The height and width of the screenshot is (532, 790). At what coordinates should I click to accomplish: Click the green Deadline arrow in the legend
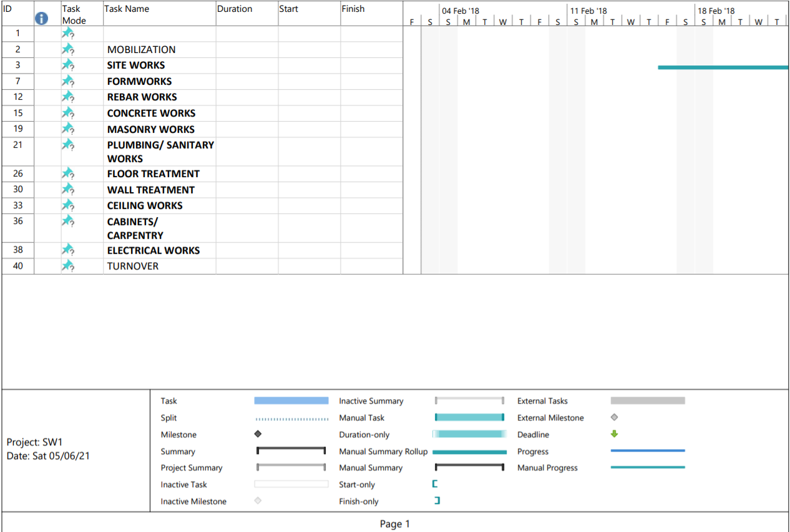tap(613, 434)
